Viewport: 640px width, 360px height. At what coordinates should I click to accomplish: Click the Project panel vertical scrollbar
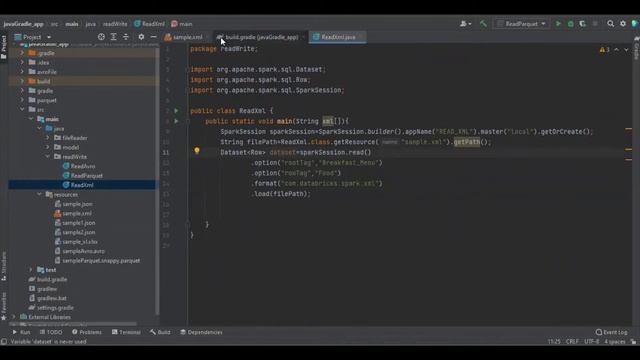pyautogui.click(x=157, y=180)
